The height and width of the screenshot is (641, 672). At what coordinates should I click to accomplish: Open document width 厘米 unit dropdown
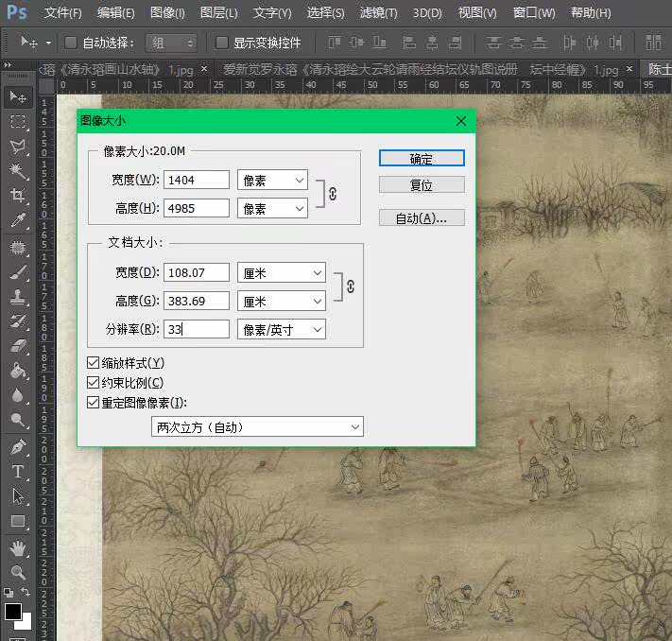click(x=282, y=272)
